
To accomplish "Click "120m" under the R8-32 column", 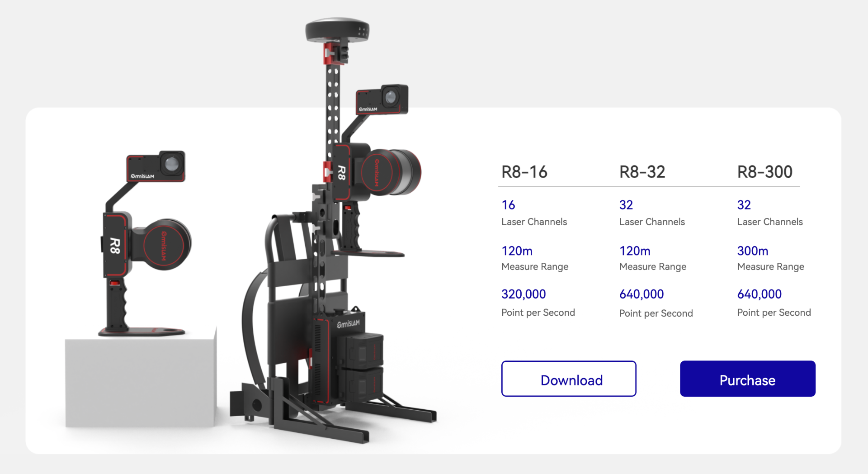I will tap(635, 251).
